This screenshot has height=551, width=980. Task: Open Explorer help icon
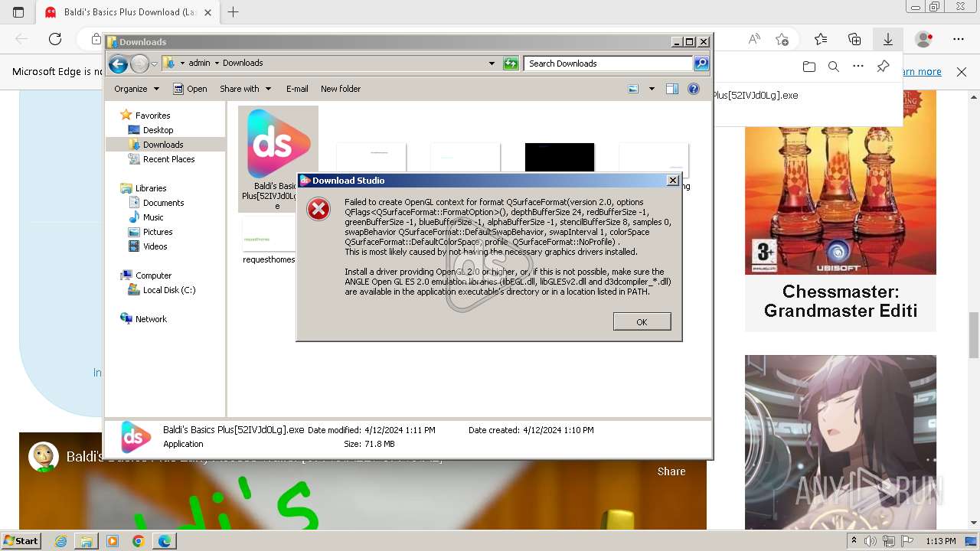(694, 89)
